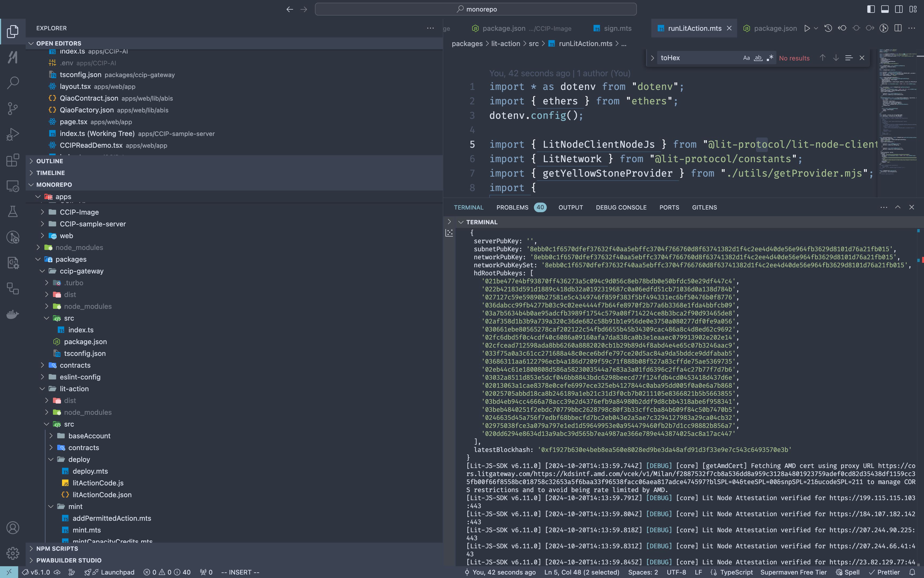Click Launchpad in the status bar
The width and height of the screenshot is (924, 578).
[x=110, y=572]
